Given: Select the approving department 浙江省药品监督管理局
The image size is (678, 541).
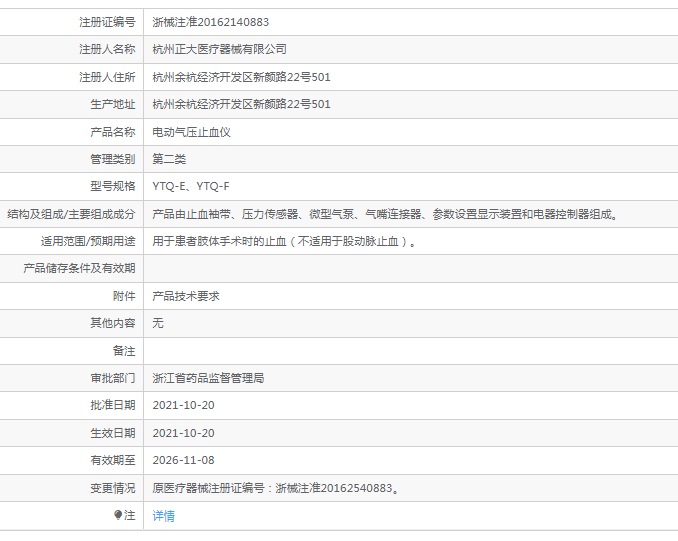Looking at the screenshot, I should (208, 378).
